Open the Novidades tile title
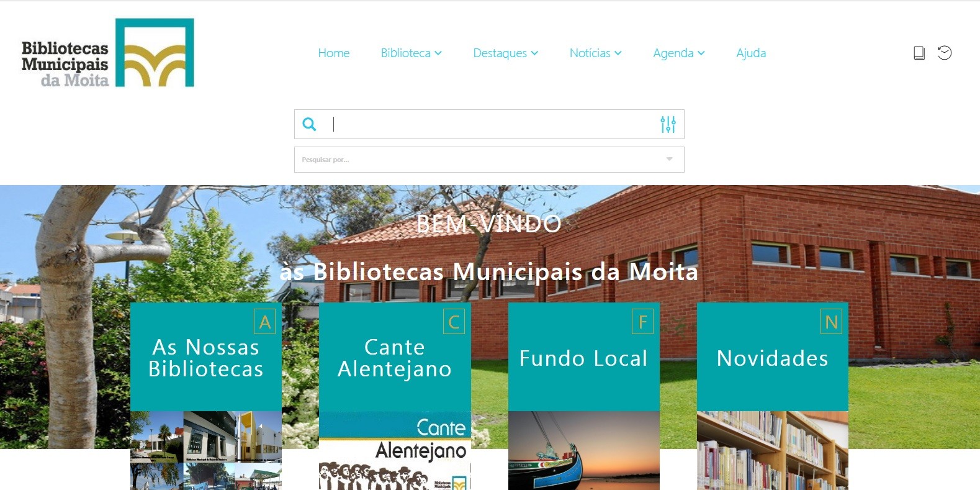Image resolution: width=980 pixels, height=490 pixels. pyautogui.click(x=772, y=358)
